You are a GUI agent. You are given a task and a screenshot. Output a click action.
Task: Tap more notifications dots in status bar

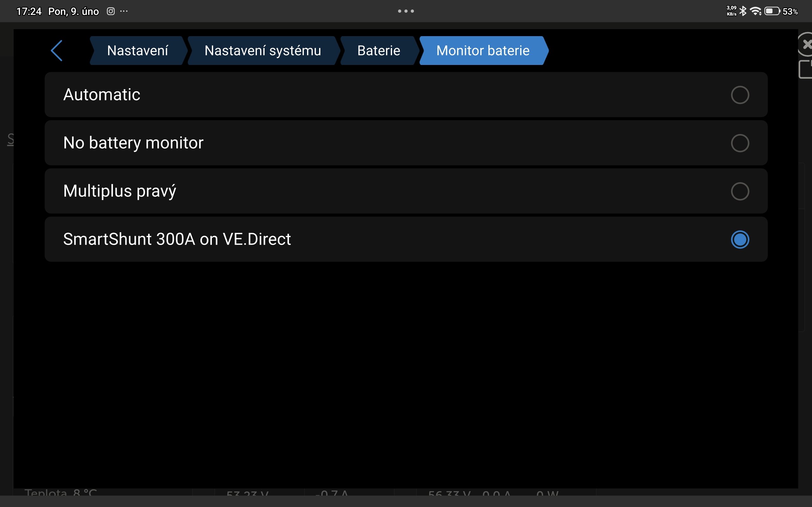pyautogui.click(x=124, y=11)
